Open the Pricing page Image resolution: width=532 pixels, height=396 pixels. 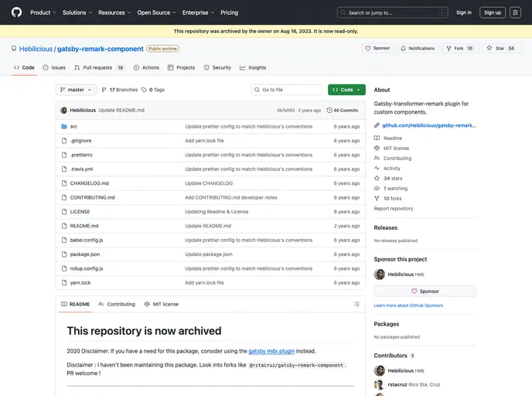pyautogui.click(x=230, y=12)
